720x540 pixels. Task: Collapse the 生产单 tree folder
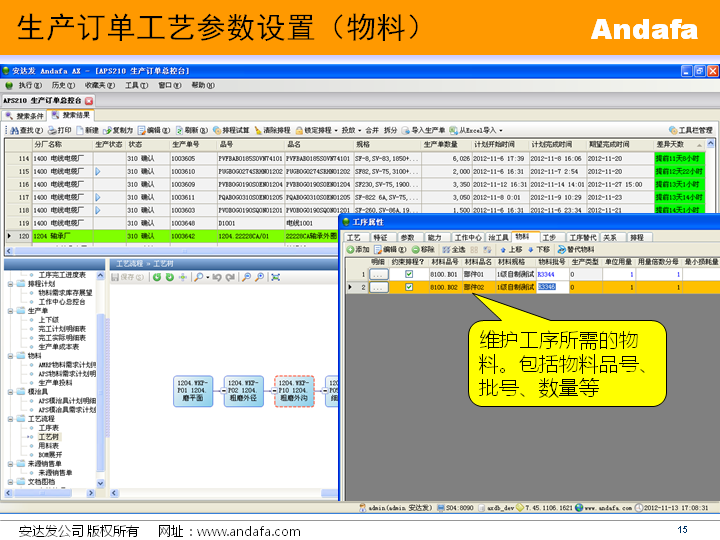pyautogui.click(x=9, y=311)
